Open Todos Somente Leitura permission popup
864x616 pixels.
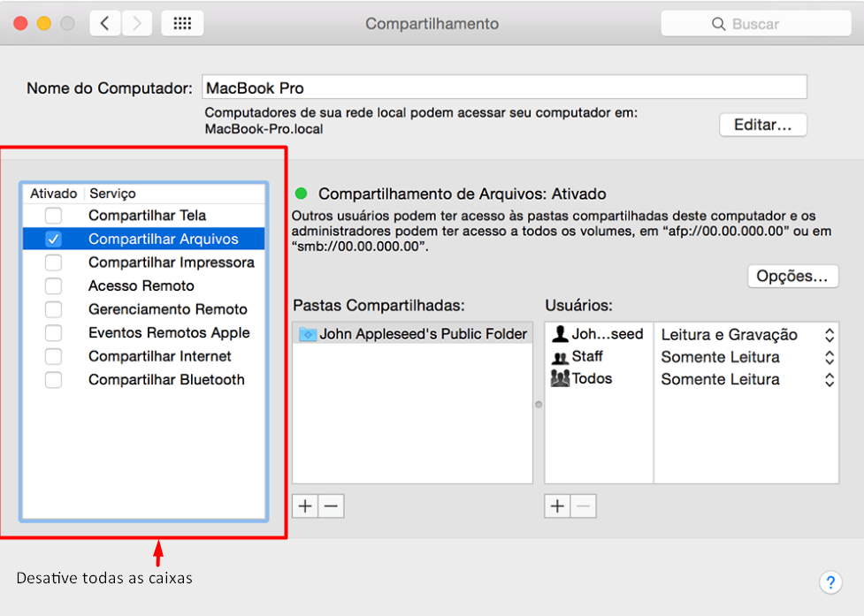click(x=746, y=379)
